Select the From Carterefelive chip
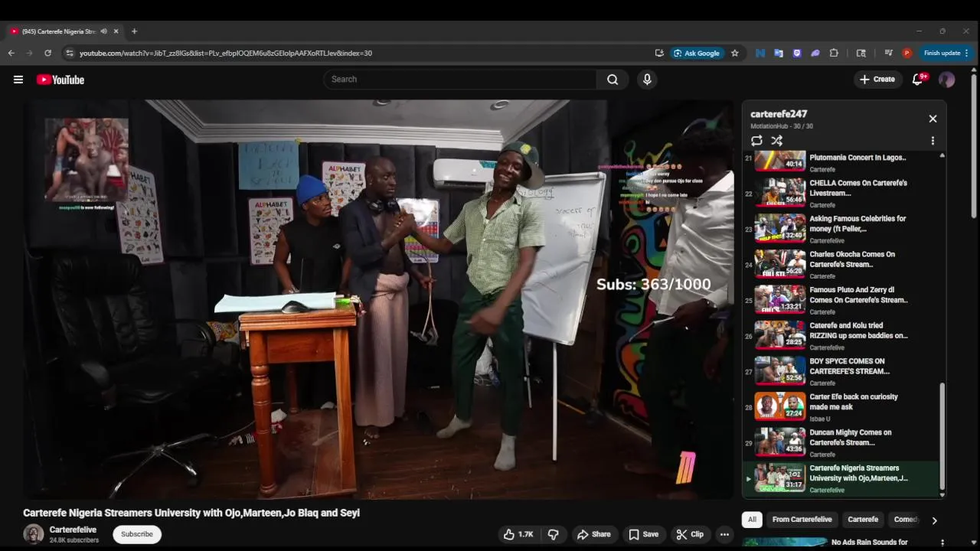Screen dimensions: 980x551 802,520
